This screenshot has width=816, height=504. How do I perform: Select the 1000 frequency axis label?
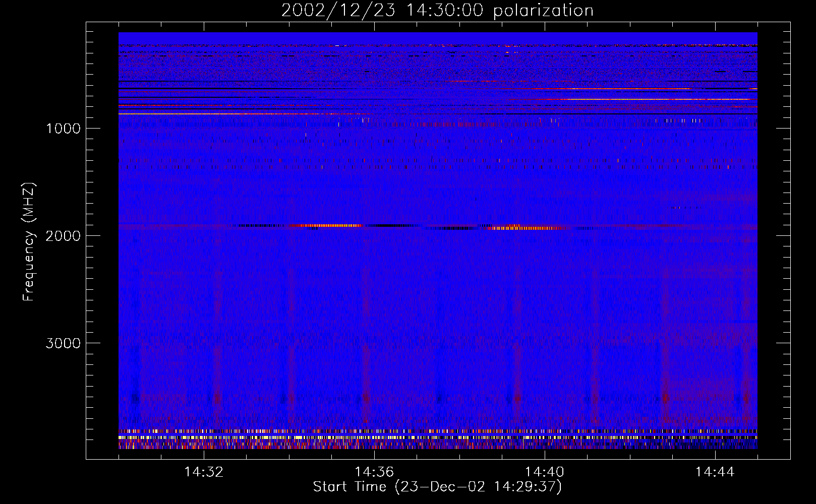click(x=63, y=129)
